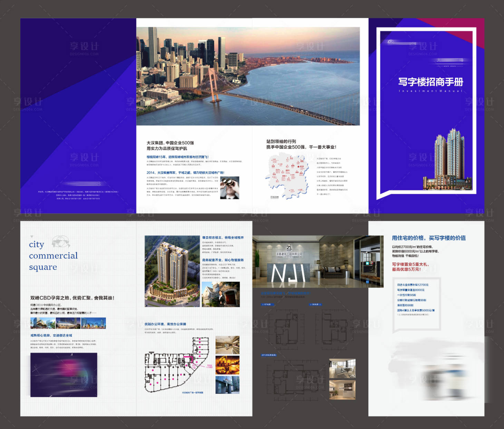Click the small logo atop the purple cover
Image resolution: width=504 pixels, height=429 pixels.
click(x=390, y=42)
